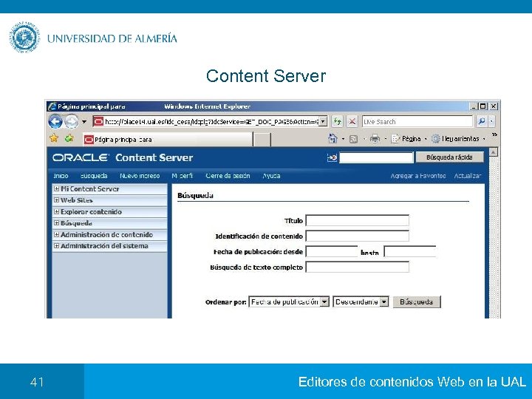
Task: Click the Agregar a Favoritos link
Action: pyautogui.click(x=418, y=176)
